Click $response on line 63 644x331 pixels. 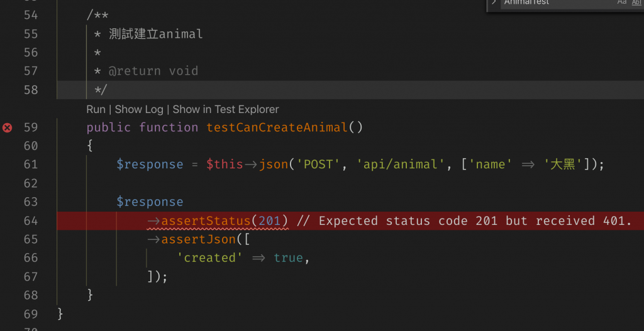click(150, 202)
